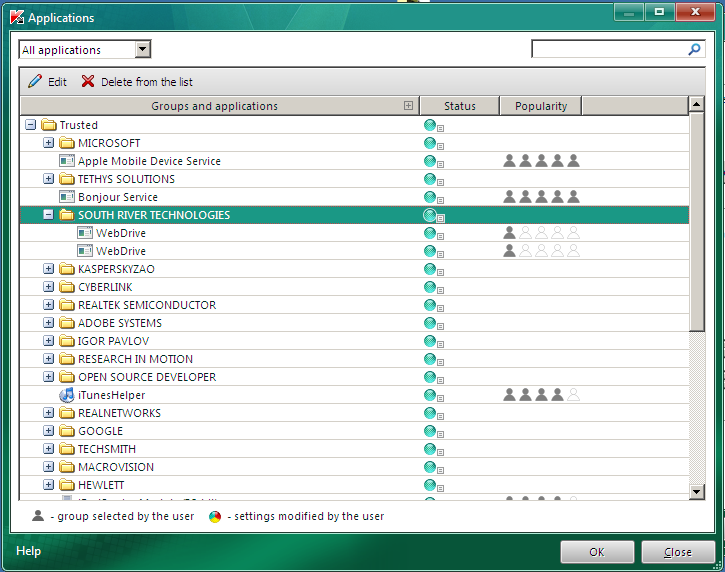Click the status icon for the MICROSOFT group
Image resolution: width=725 pixels, height=572 pixels.
click(431, 143)
